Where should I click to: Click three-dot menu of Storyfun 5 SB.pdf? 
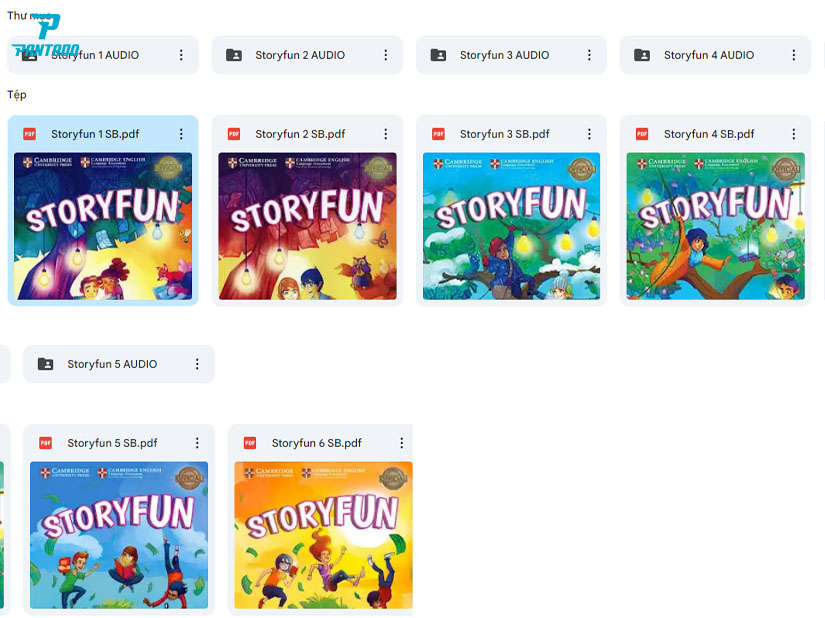tap(197, 443)
